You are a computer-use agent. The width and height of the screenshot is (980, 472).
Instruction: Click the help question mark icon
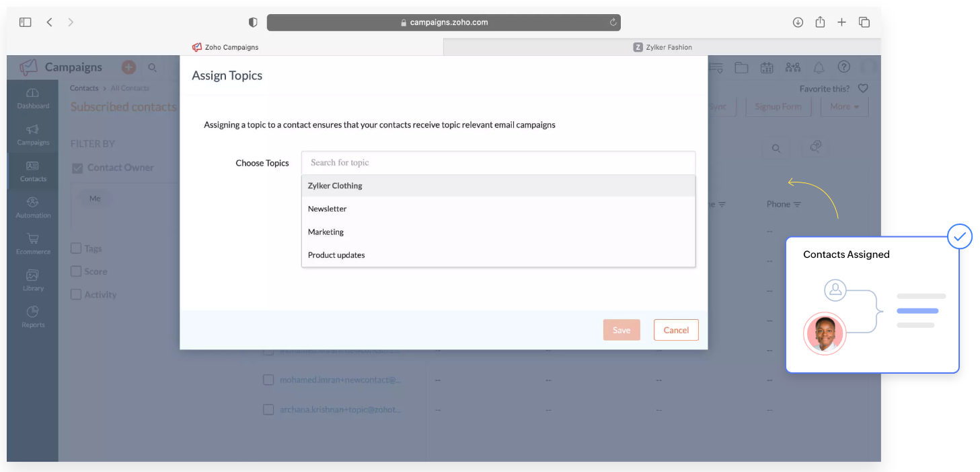click(x=843, y=67)
